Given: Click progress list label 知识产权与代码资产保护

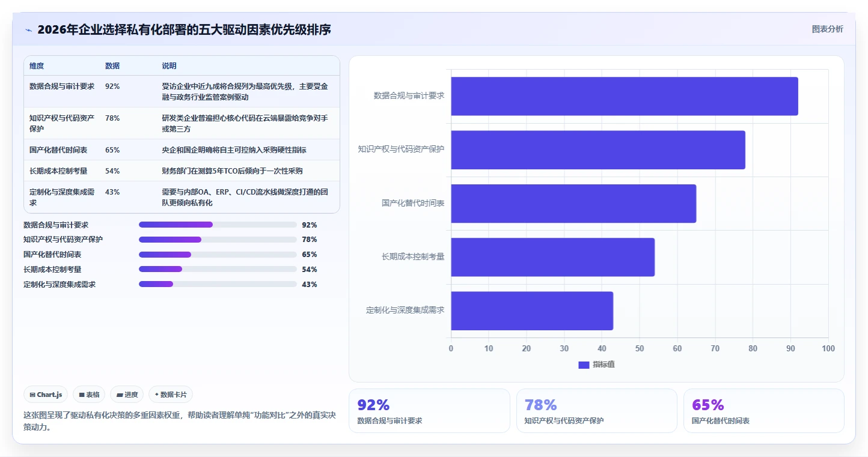Looking at the screenshot, I should click(x=63, y=240).
